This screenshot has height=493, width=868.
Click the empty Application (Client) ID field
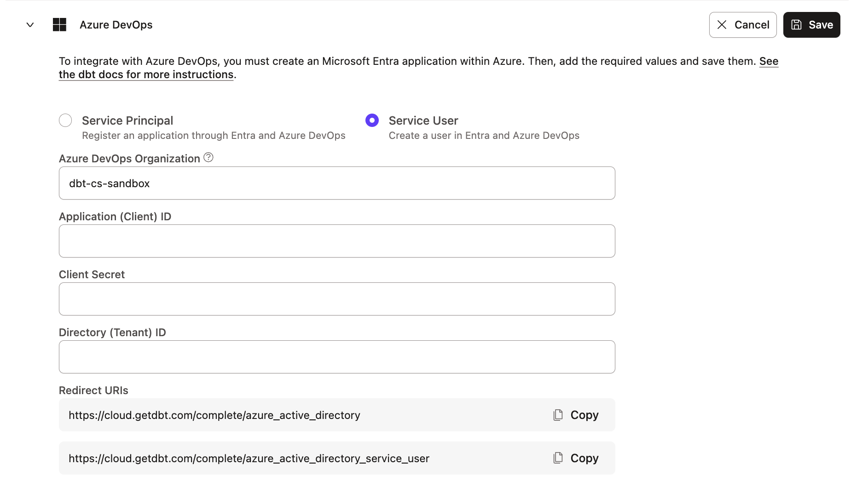pos(337,241)
